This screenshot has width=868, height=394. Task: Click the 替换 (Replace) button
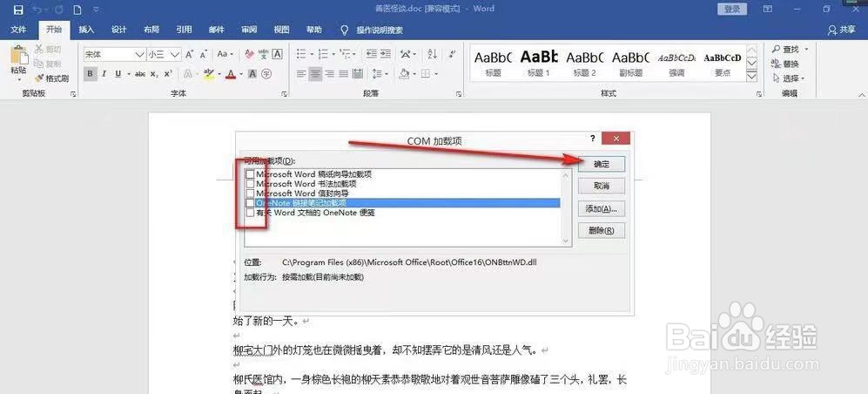pyautogui.click(x=785, y=64)
